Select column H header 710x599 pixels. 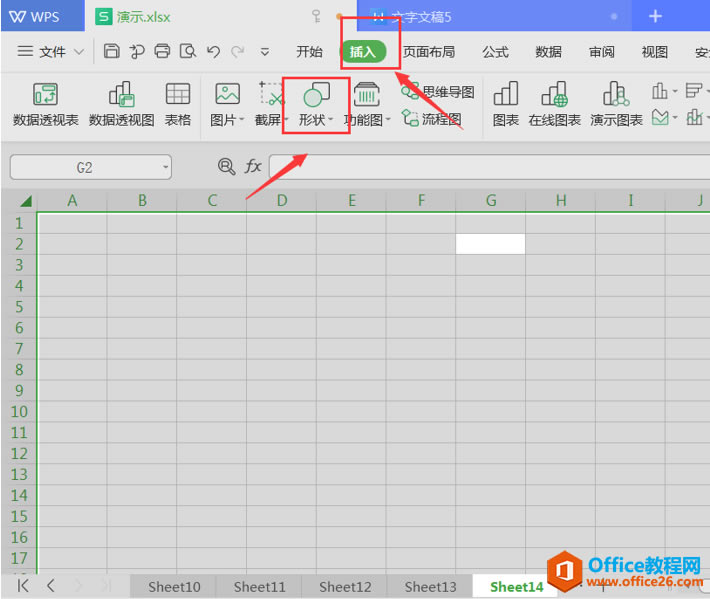[561, 201]
